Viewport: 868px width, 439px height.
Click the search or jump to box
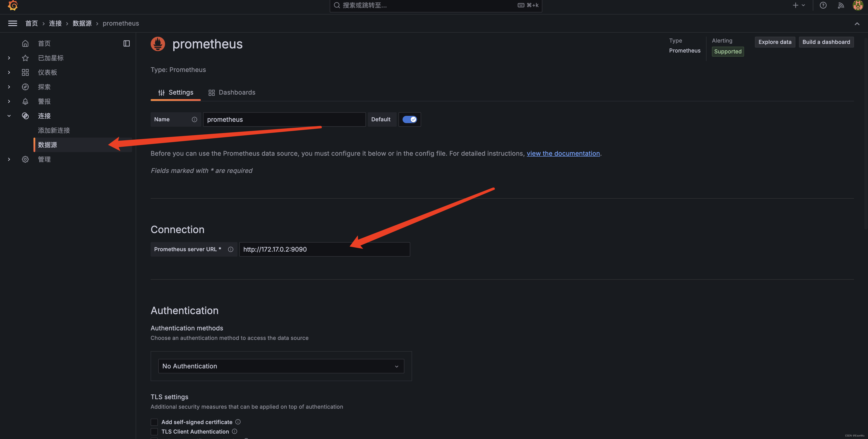436,5
